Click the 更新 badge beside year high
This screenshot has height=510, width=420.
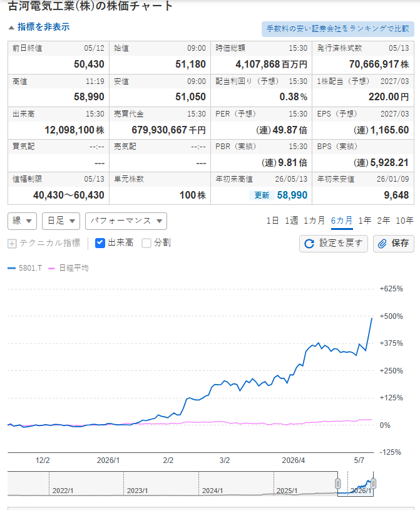coord(262,195)
